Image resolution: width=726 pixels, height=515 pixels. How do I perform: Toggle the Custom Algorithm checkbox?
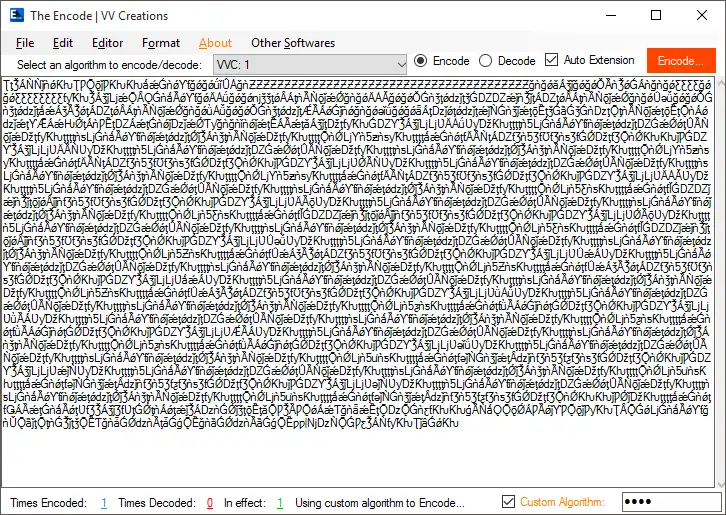(x=508, y=502)
